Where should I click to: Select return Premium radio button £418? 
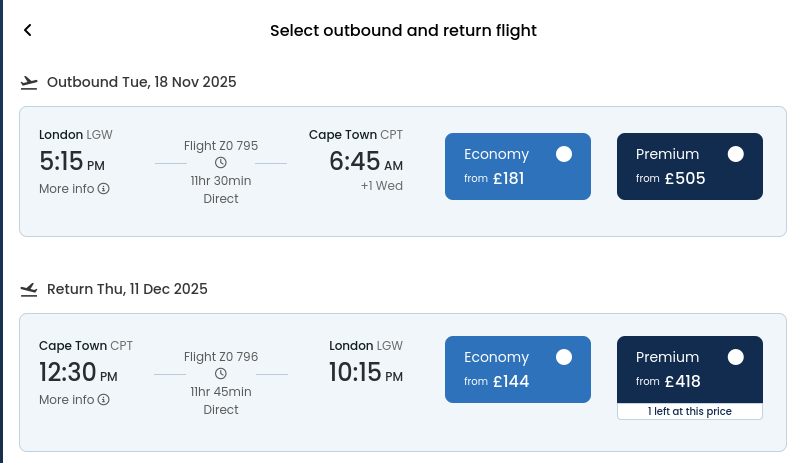pos(736,357)
